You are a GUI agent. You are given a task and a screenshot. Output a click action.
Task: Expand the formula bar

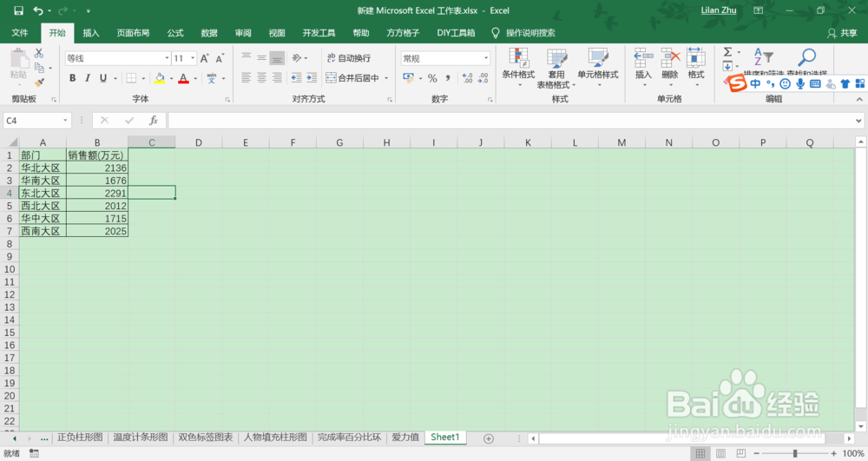(858, 120)
